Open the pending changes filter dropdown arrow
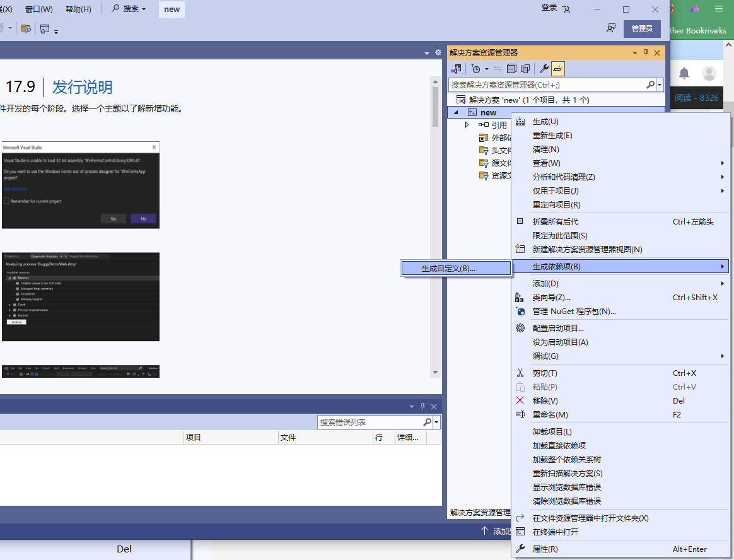The width and height of the screenshot is (734, 560). tap(487, 69)
